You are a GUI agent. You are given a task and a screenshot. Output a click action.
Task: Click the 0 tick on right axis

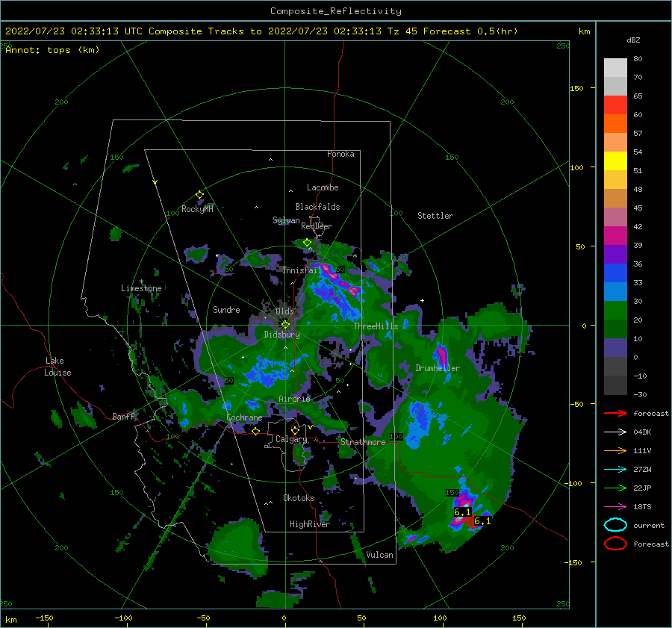point(584,326)
